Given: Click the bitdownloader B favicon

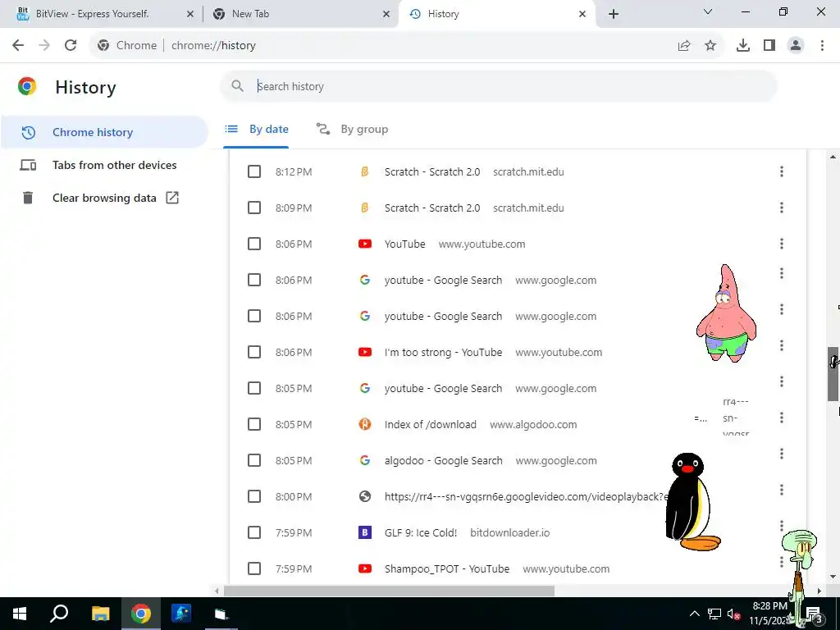Looking at the screenshot, I should tap(365, 532).
